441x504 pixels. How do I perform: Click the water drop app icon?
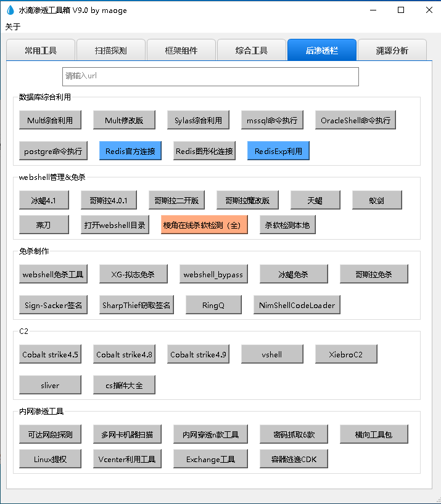9,10
